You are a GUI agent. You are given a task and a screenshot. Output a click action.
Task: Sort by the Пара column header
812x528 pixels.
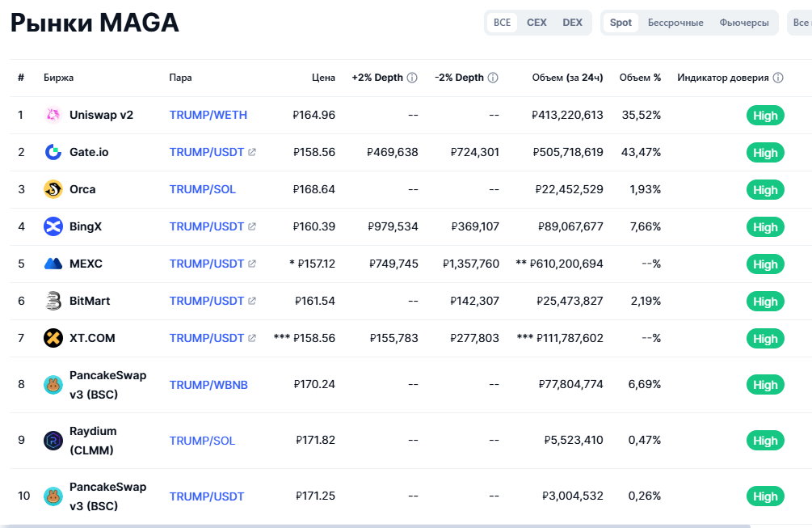click(180, 78)
